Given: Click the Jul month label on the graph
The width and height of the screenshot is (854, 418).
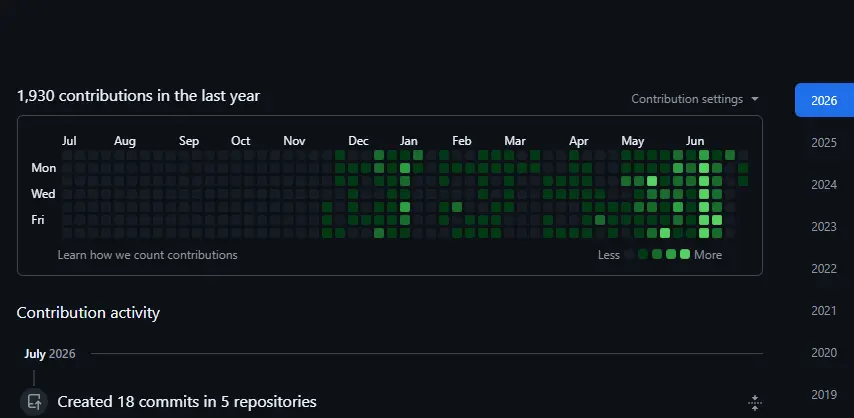Looking at the screenshot, I should click(69, 141).
